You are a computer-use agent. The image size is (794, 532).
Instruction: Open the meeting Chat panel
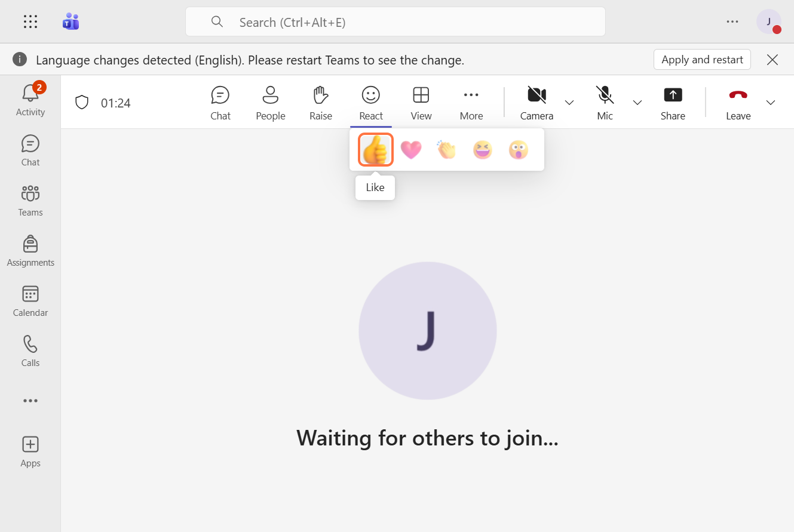tap(220, 103)
